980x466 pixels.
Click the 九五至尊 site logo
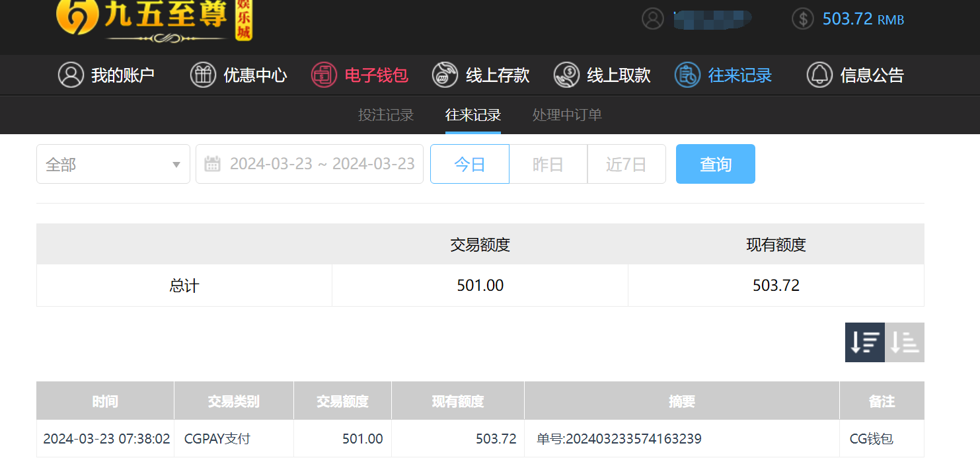pos(155,20)
